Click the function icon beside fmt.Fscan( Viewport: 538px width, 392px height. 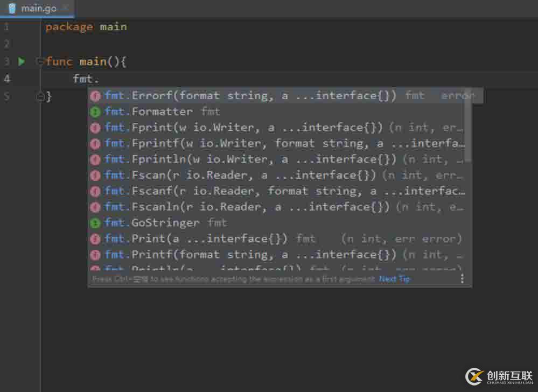tap(95, 176)
